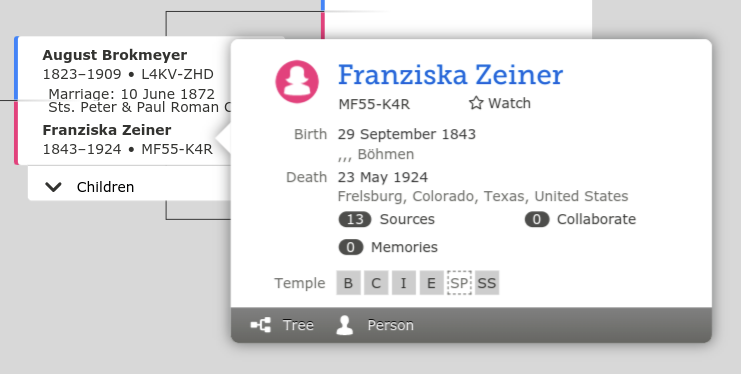Click the pink female avatar icon
This screenshot has height=374, width=741.
click(x=297, y=81)
